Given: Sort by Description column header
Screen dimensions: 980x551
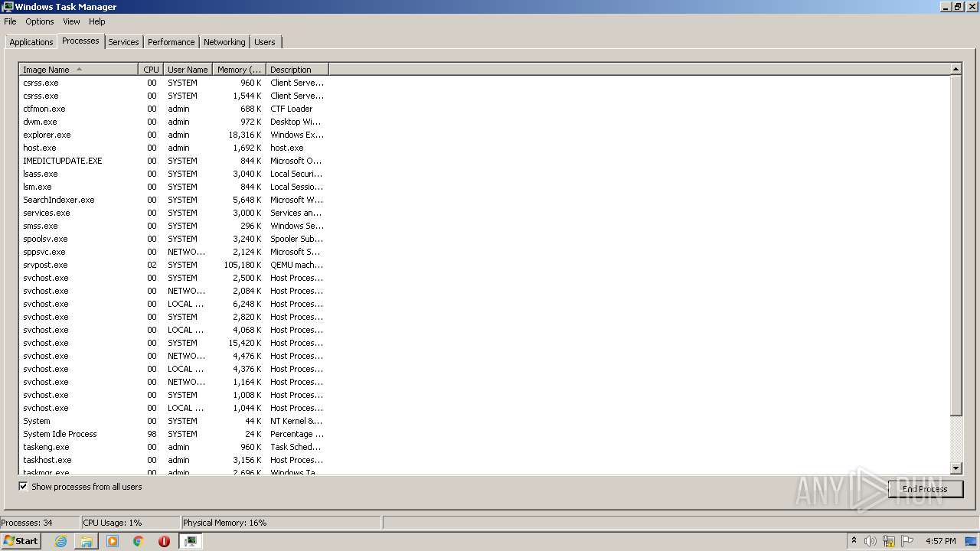Looking at the screenshot, I should click(297, 69).
